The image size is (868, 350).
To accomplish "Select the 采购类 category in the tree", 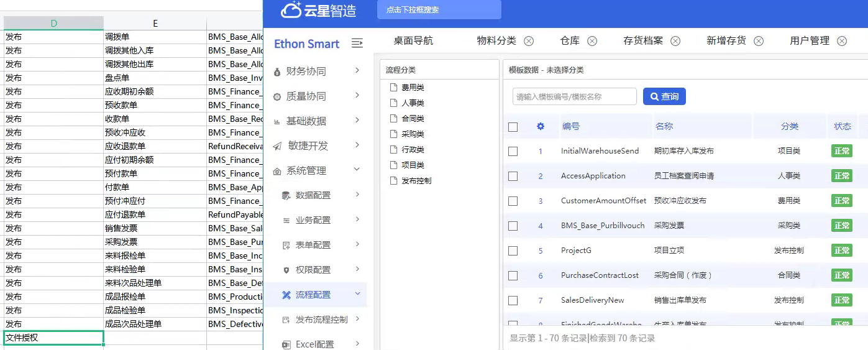I will point(413,134).
